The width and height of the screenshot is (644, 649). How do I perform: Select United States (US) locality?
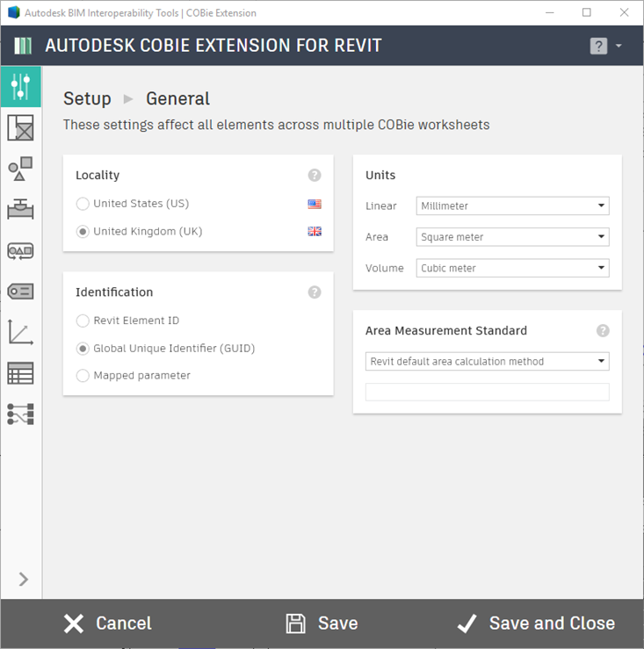click(x=133, y=204)
